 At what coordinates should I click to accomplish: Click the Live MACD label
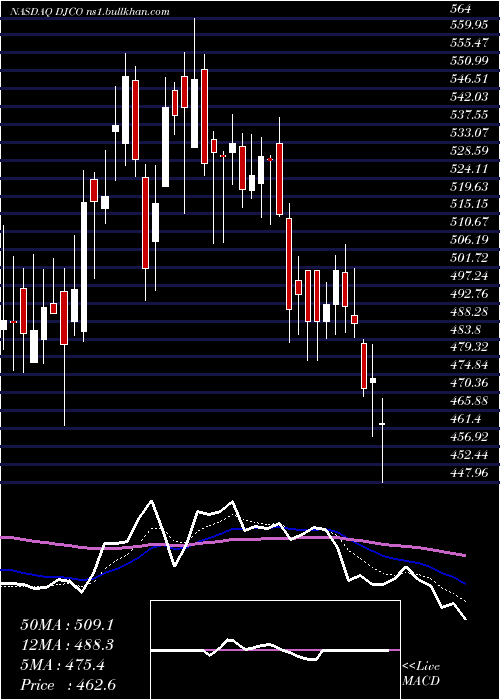(x=421, y=674)
